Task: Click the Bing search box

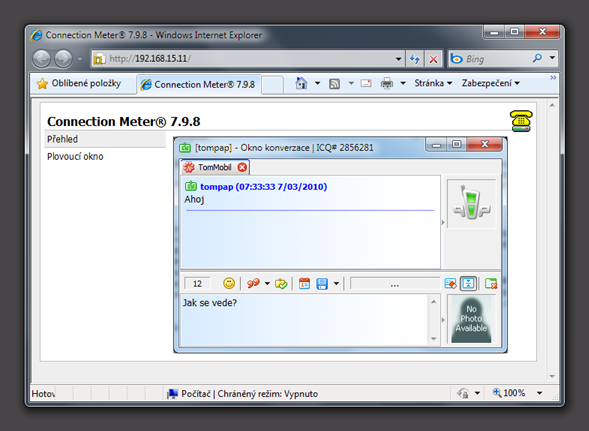Action: [x=490, y=59]
